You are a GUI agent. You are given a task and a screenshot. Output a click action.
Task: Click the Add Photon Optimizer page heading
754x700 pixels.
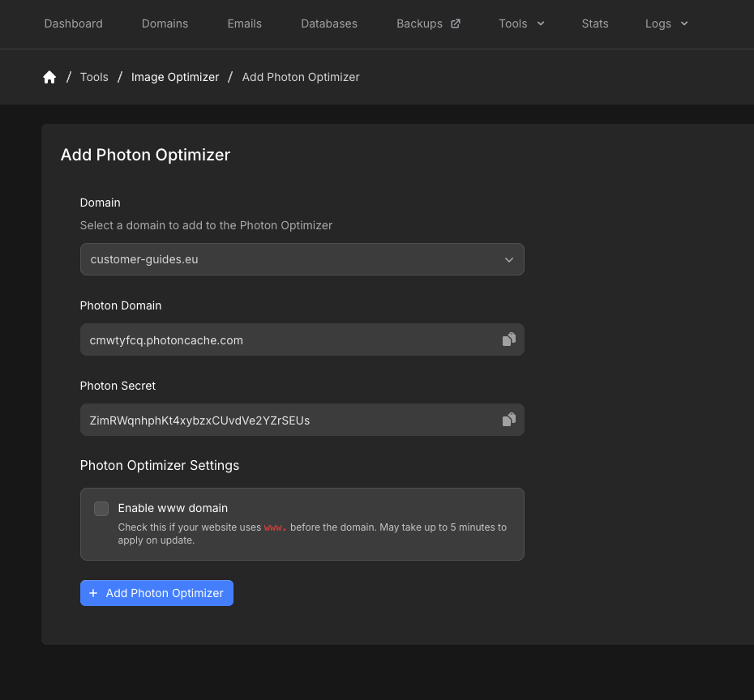[145, 155]
